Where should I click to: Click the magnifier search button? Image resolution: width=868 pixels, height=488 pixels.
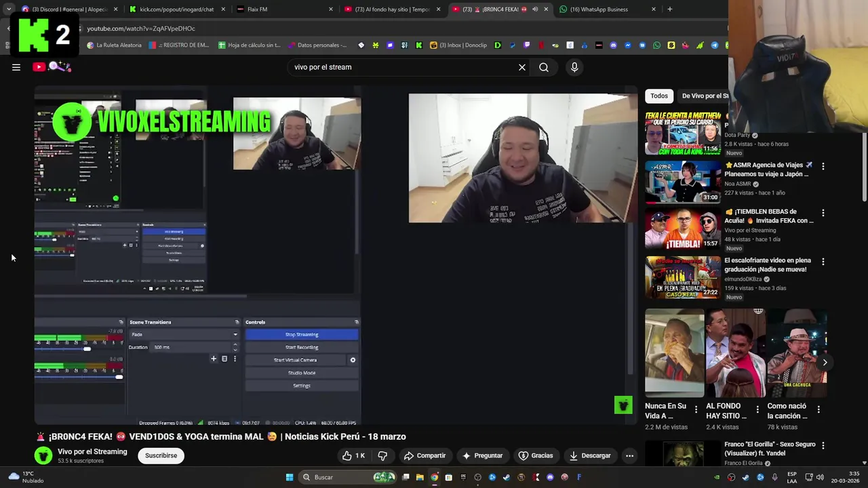[x=544, y=67]
